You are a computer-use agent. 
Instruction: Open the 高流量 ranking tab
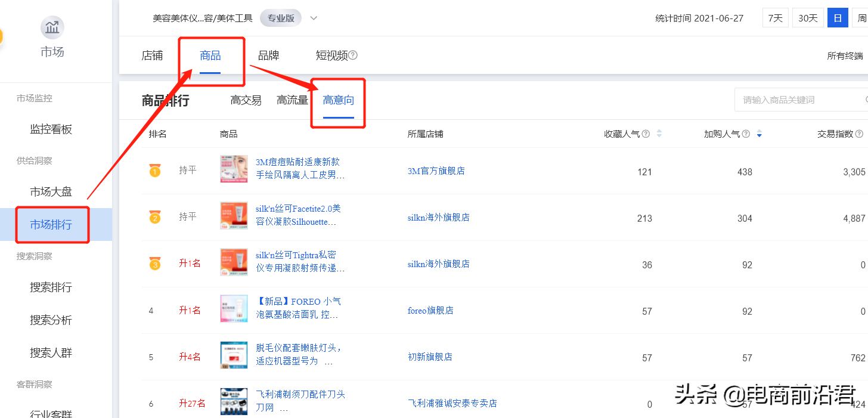(x=292, y=100)
